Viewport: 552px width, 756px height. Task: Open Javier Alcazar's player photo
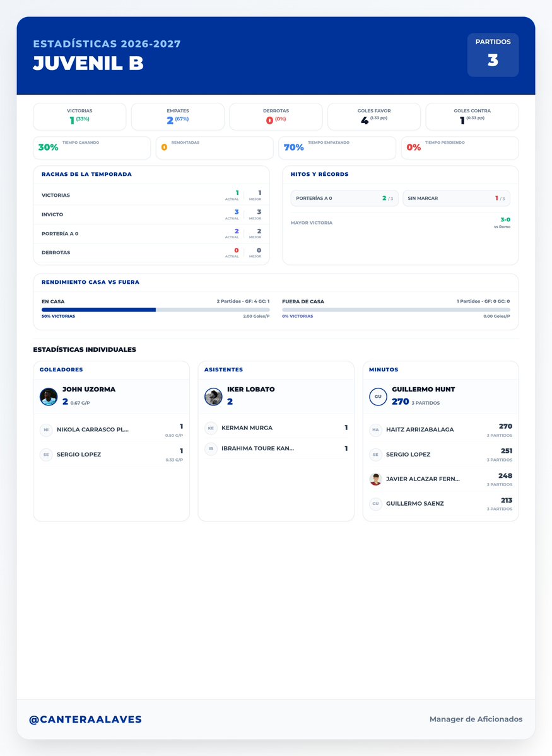pyautogui.click(x=375, y=479)
